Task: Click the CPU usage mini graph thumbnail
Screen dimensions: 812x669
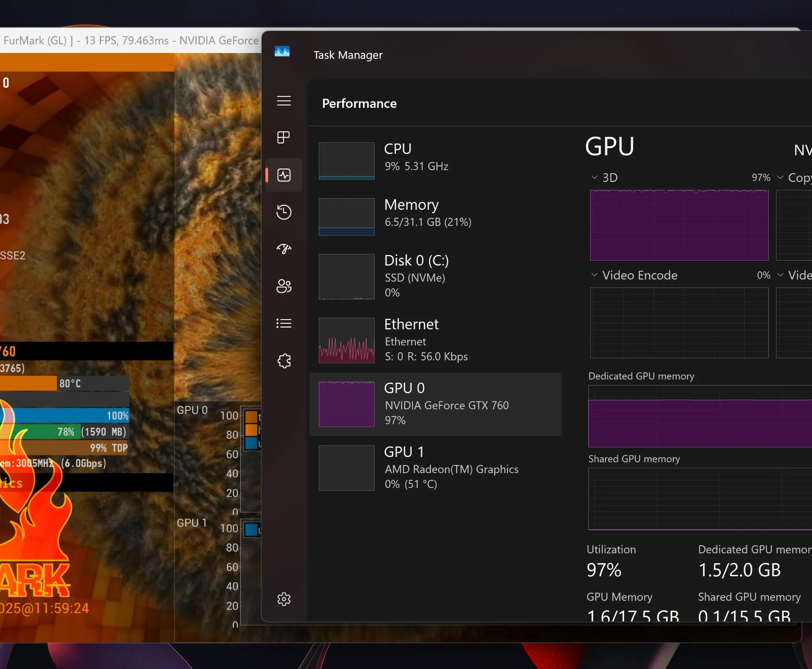Action: click(347, 161)
